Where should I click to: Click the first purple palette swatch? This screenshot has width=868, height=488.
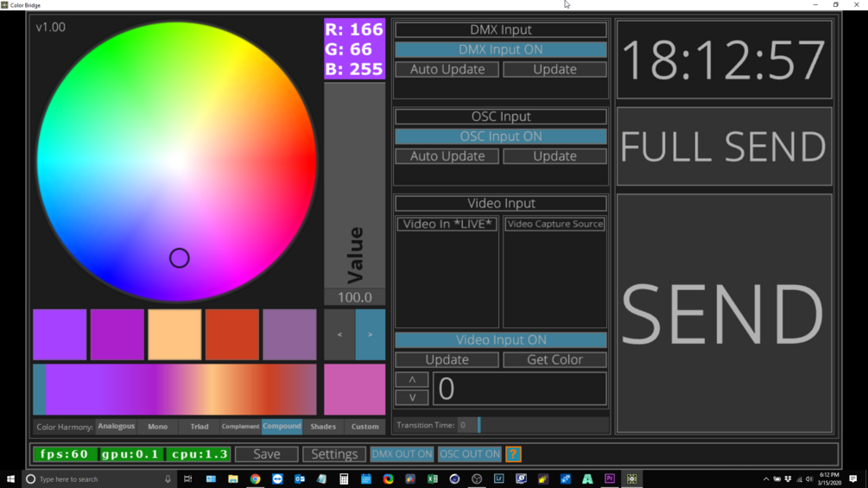(60, 334)
